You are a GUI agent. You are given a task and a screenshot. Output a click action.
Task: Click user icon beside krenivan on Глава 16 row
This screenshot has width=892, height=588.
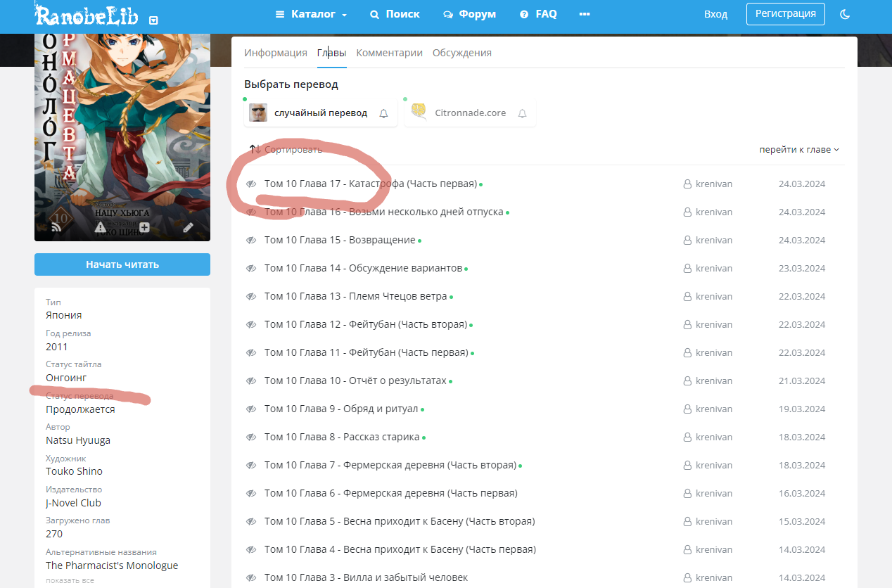(687, 212)
